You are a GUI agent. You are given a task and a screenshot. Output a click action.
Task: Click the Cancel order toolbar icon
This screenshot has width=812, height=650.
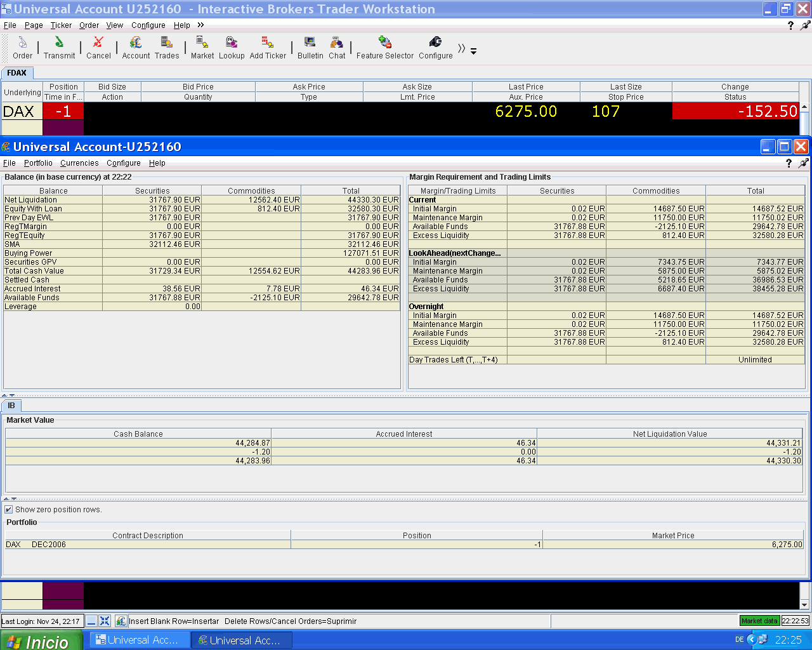click(x=98, y=48)
